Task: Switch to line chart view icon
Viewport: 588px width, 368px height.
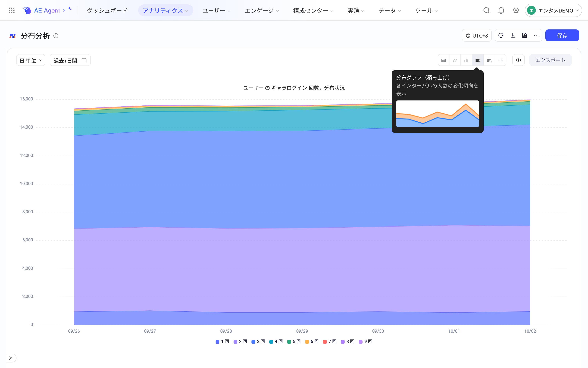Action: (455, 60)
